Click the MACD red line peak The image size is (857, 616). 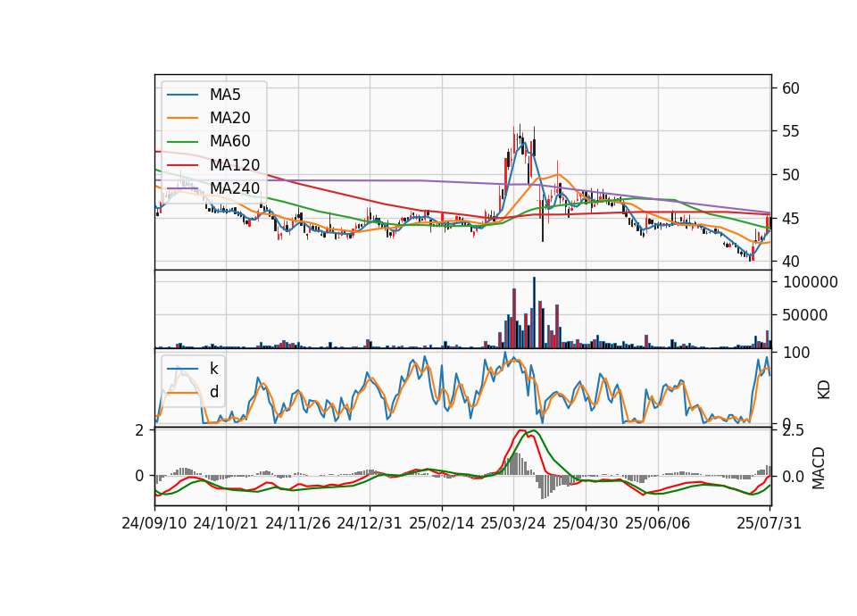click(520, 430)
